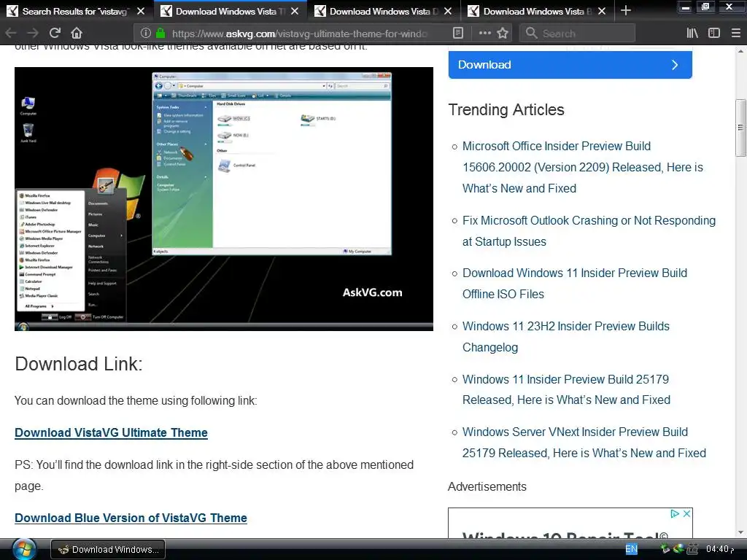Close the 'Search Results for vistavg' tab

[x=141, y=11]
